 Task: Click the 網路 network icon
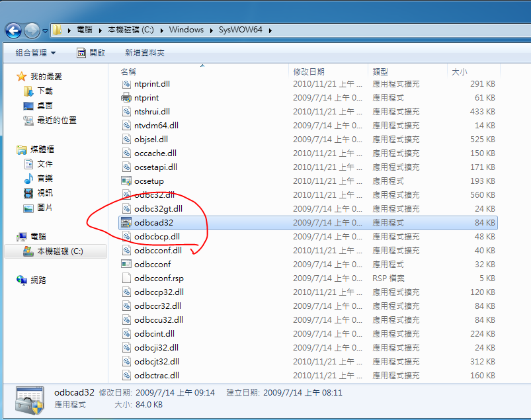(x=22, y=280)
